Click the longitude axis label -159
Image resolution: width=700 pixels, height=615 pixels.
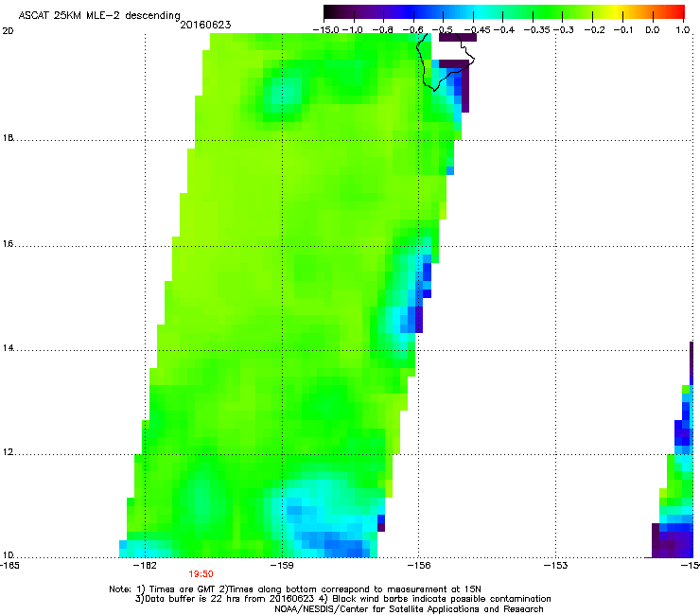click(282, 566)
